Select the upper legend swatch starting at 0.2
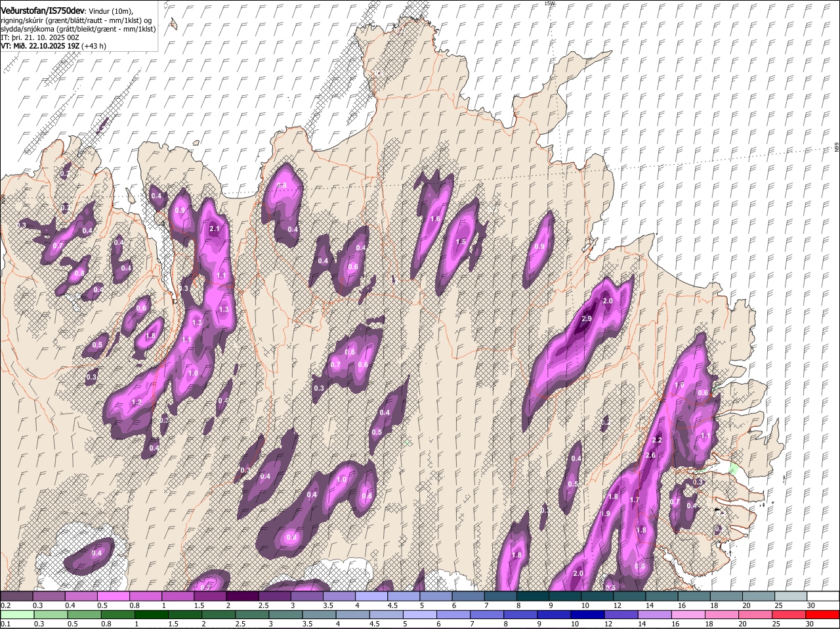840x629 pixels. [16, 596]
